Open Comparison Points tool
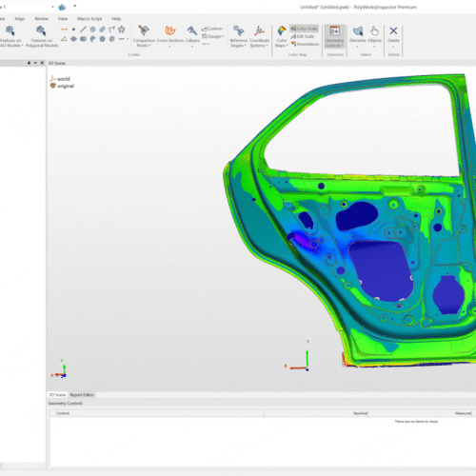The image size is (476, 476). click(x=144, y=36)
